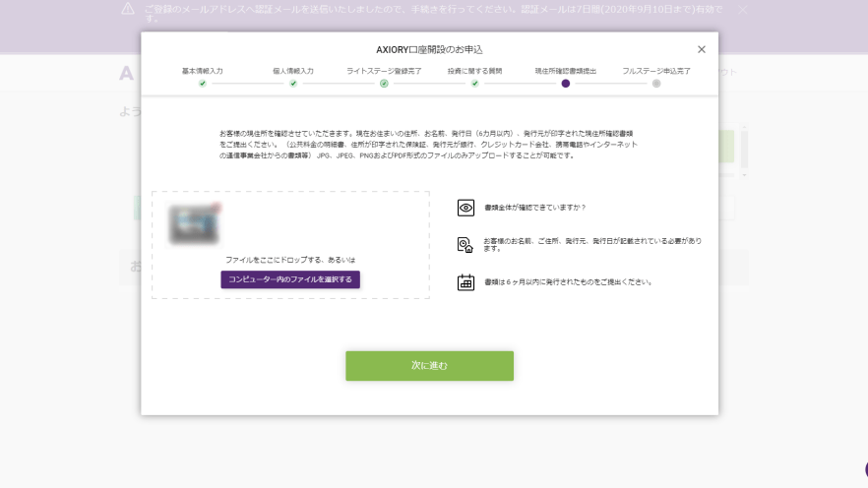Remove uploaded file via red badge on thumbnail
Screen dimensions: 868x488
(216, 207)
